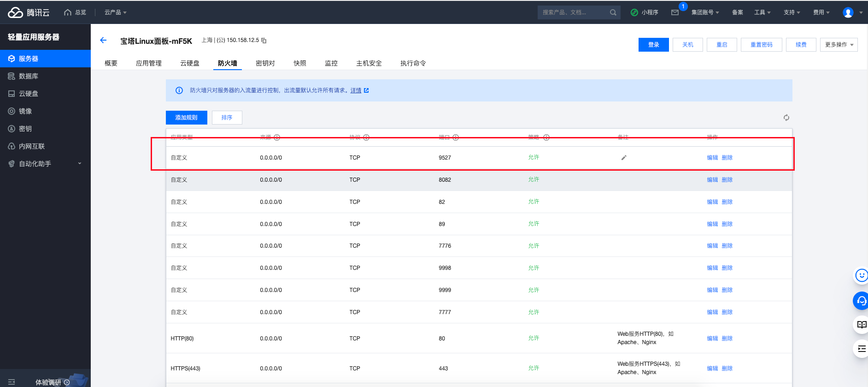Click 删除 for port 9527 rule
The width and height of the screenshot is (868, 387).
[x=727, y=158]
